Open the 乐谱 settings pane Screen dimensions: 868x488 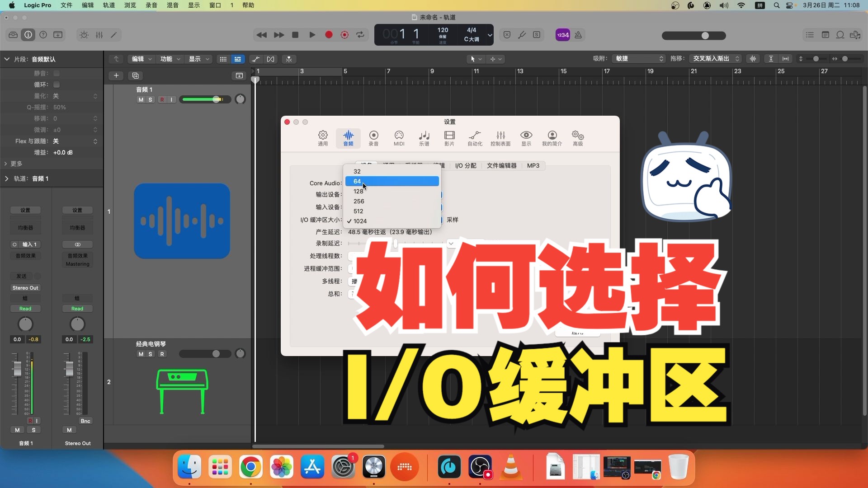click(x=424, y=138)
